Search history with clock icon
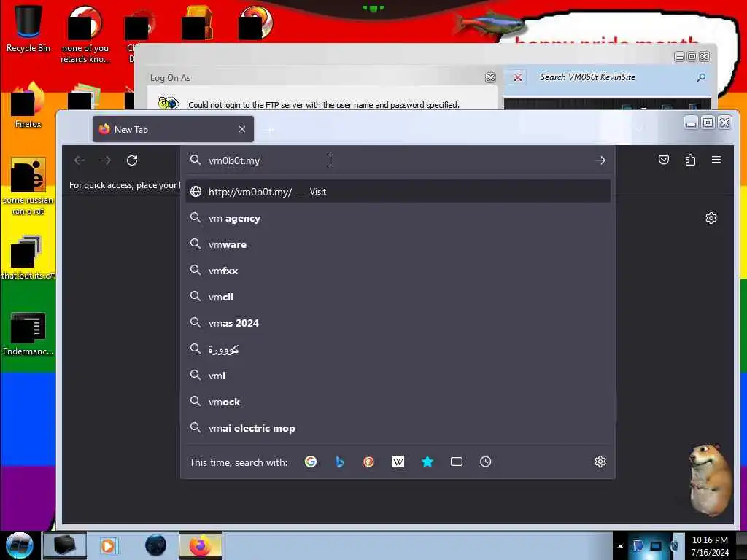Image resolution: width=747 pixels, height=560 pixels. tap(485, 462)
